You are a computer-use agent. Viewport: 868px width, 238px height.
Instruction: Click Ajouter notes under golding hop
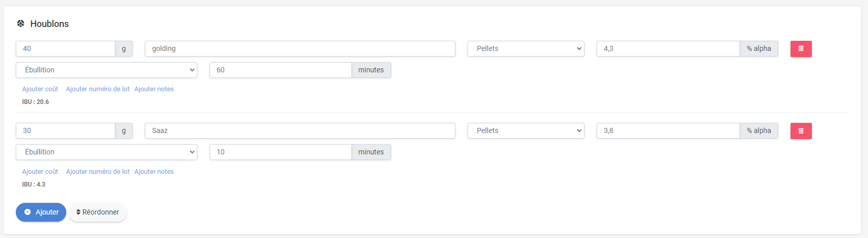154,89
